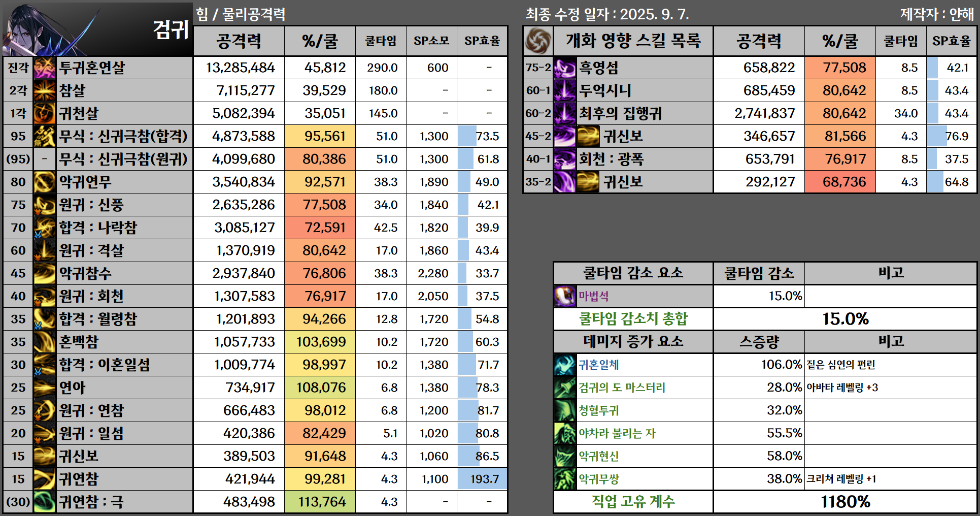Click the 악귀현신 buff icon

565,456
